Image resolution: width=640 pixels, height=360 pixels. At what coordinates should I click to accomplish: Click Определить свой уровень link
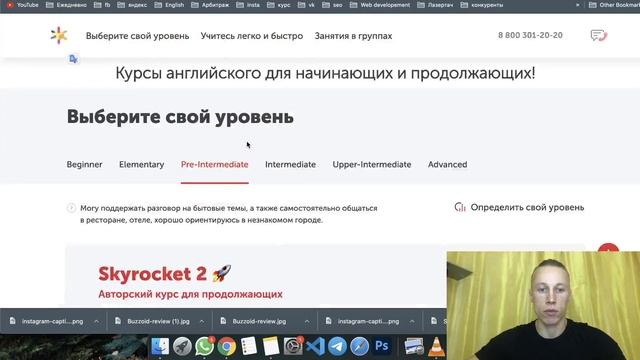(x=527, y=207)
